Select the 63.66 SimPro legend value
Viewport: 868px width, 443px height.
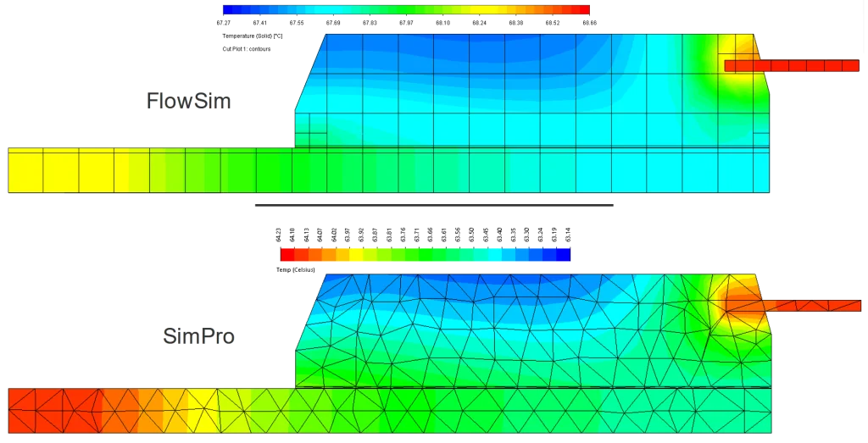tap(430, 235)
